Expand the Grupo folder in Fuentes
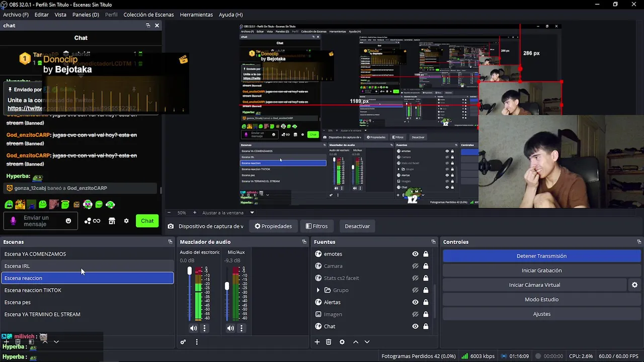Screen dimensions: 644x362 click(318, 290)
